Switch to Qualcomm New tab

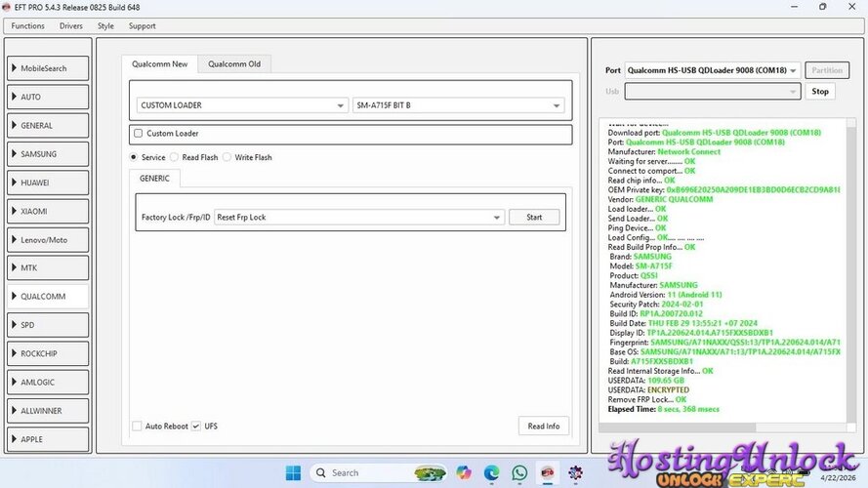pos(159,64)
